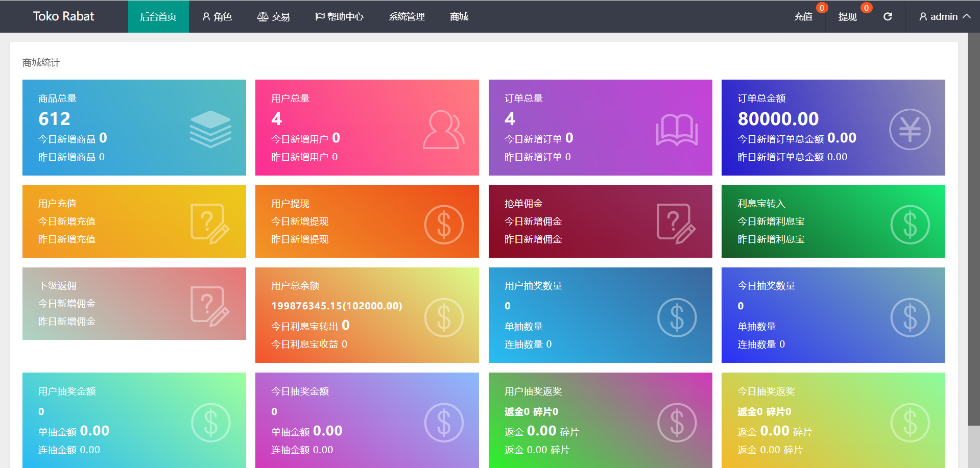Click the 提现 notification badge

point(866,8)
